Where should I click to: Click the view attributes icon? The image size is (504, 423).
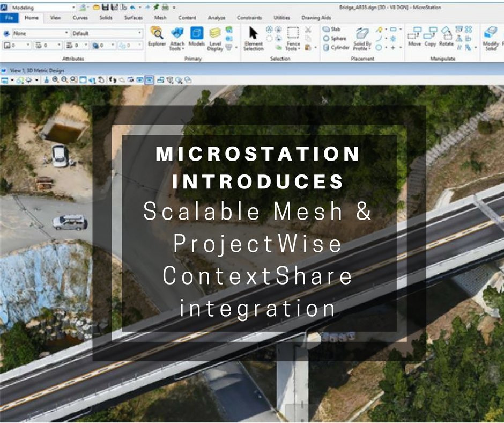click(4, 80)
